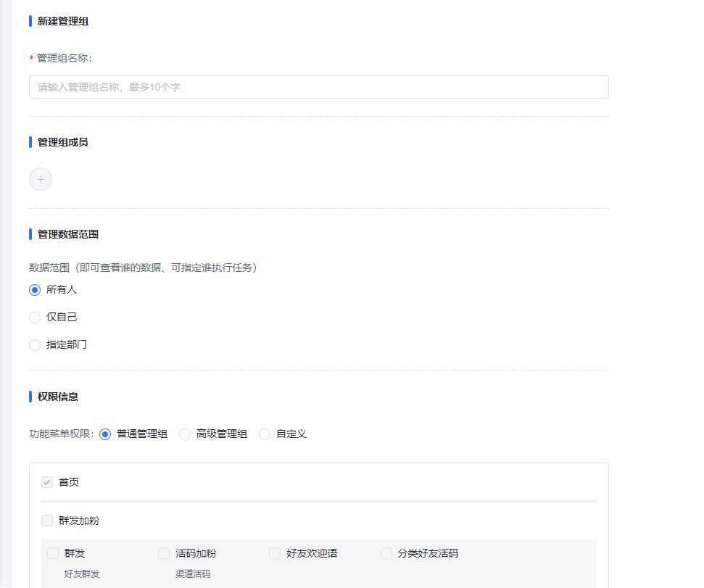Select the 所有人 data range radio
This screenshot has height=588, width=704.
[35, 290]
